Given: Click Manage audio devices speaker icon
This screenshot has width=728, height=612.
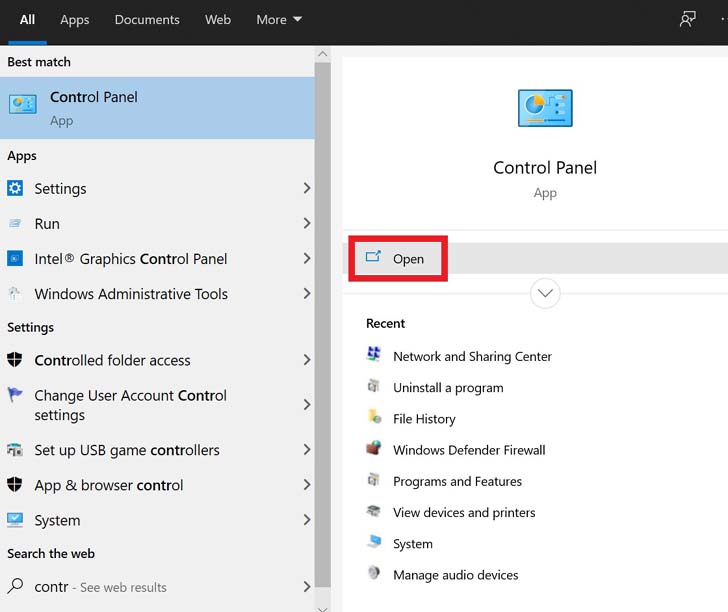Looking at the screenshot, I should pos(374,573).
